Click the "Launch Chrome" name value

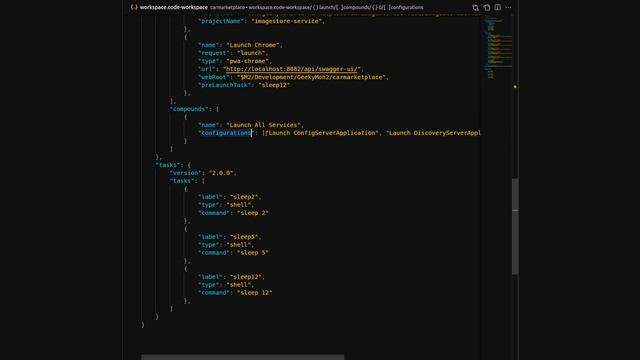coord(253,45)
